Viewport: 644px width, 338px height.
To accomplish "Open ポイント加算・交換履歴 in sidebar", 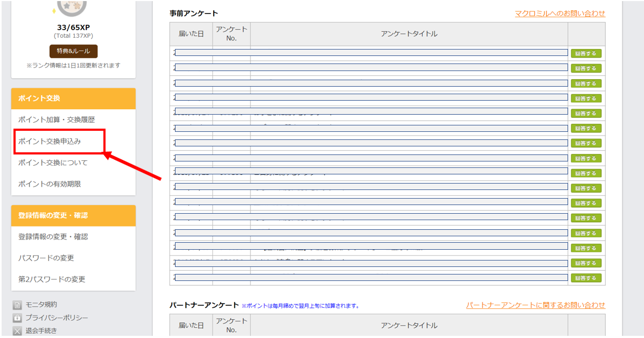I will (x=57, y=120).
